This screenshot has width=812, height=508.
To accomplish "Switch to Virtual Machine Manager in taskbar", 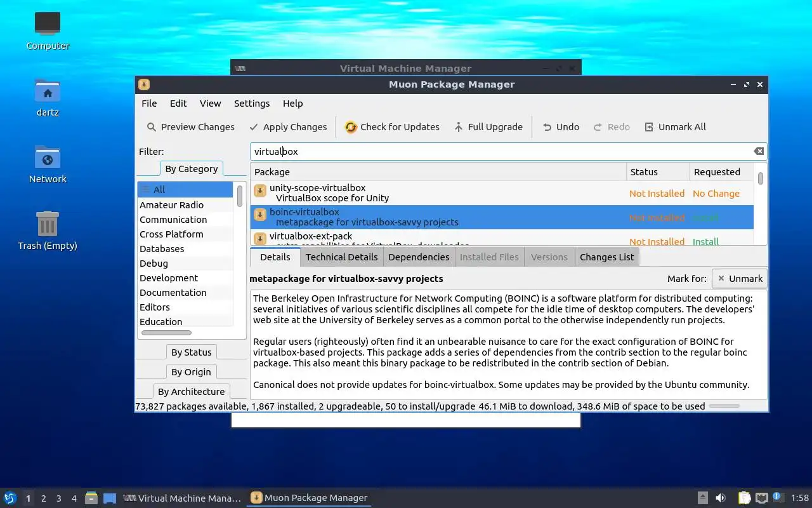I will [x=181, y=498].
